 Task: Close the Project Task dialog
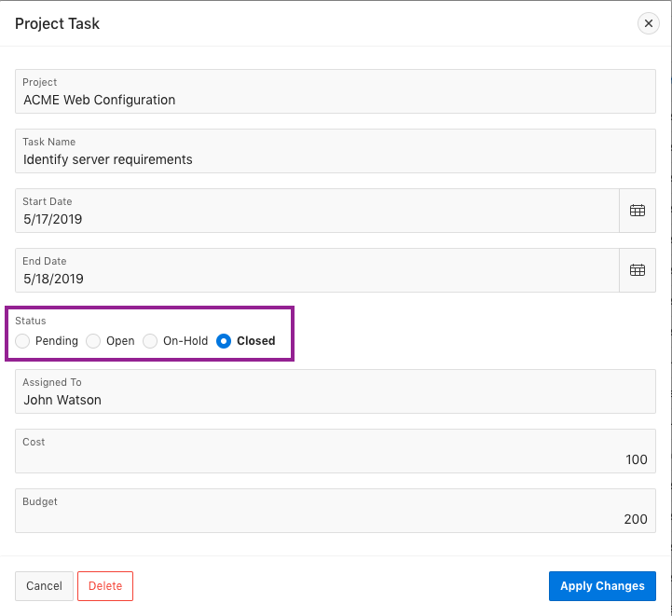click(649, 23)
